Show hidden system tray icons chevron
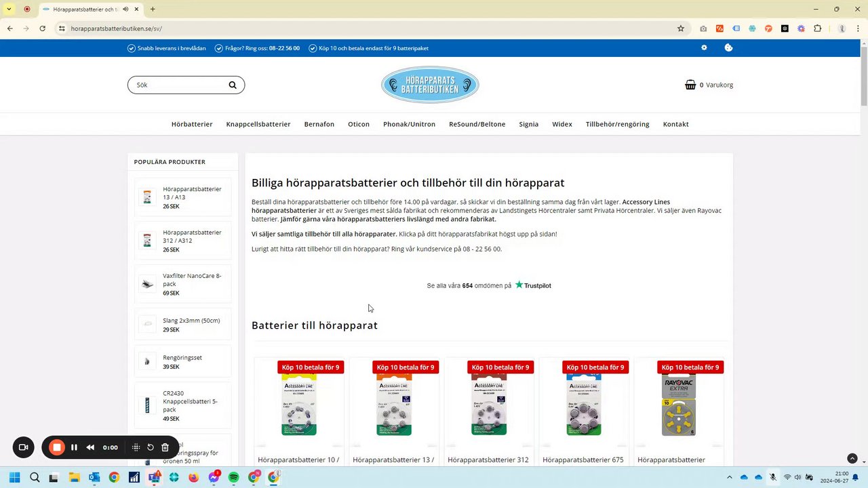 pos(730,477)
